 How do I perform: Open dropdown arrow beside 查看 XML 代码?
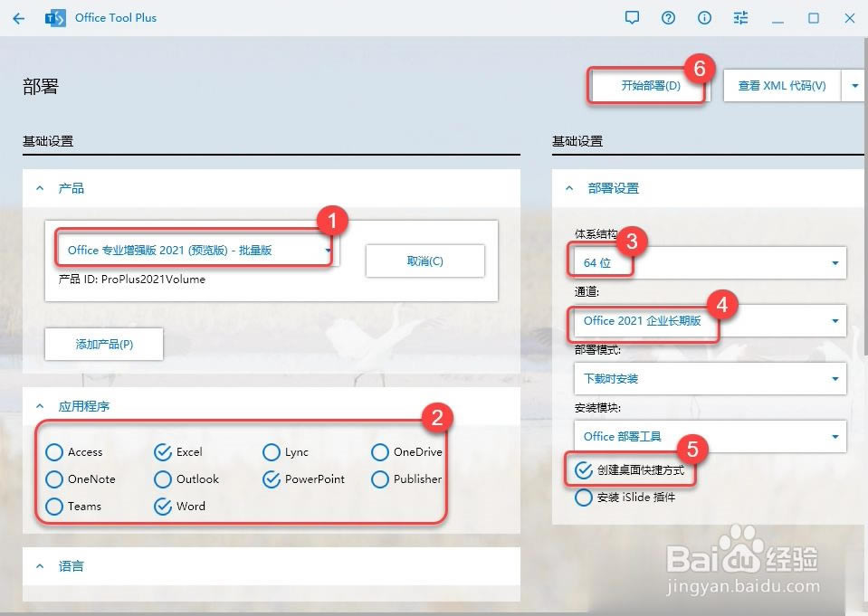tap(854, 86)
